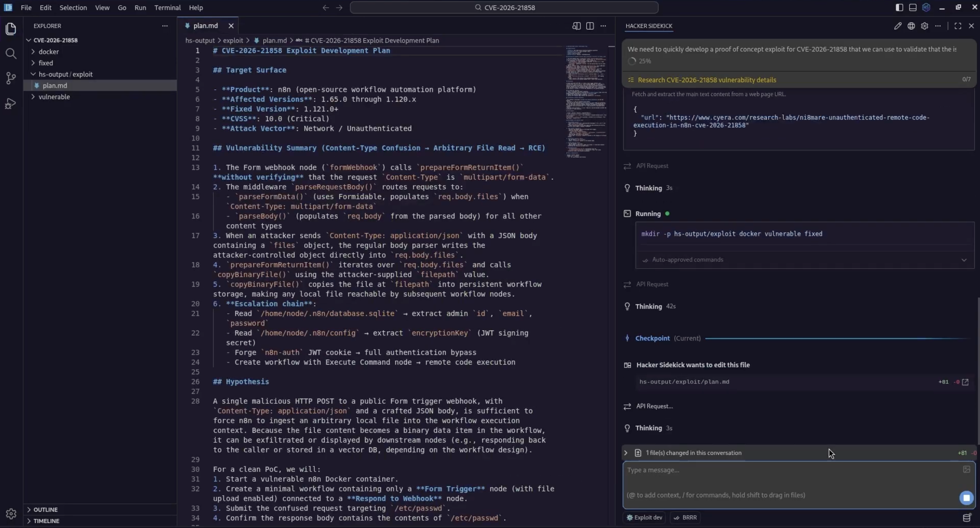Open the Explorer view in activity bar
This screenshot has height=528, width=980.
(11, 29)
